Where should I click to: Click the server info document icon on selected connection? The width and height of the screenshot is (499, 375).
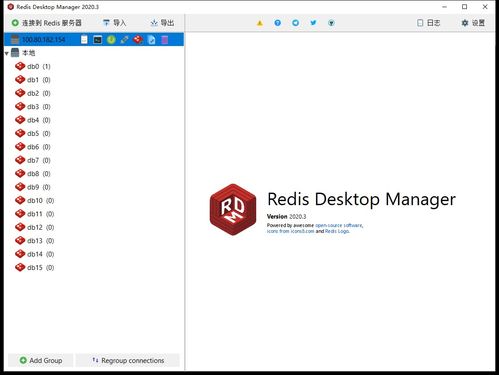84,40
